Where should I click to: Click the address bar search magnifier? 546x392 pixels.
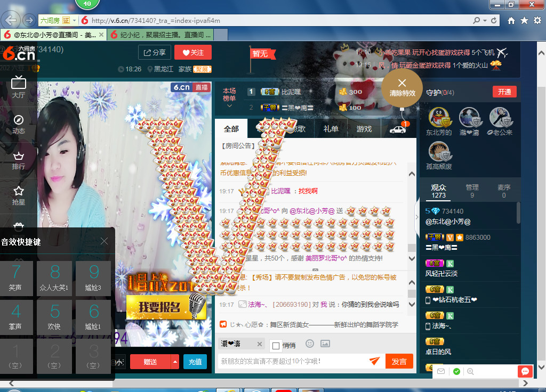tap(476, 21)
